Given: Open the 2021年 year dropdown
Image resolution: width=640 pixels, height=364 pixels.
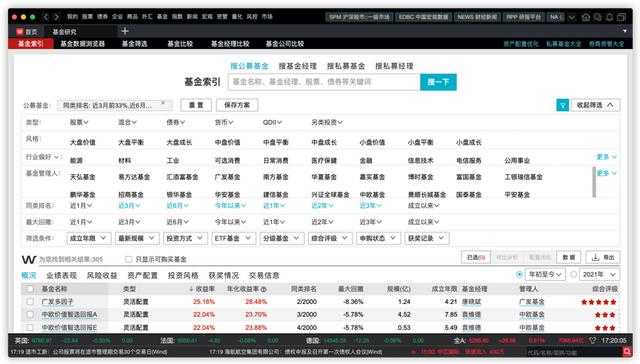Looking at the screenshot, I should [x=600, y=275].
